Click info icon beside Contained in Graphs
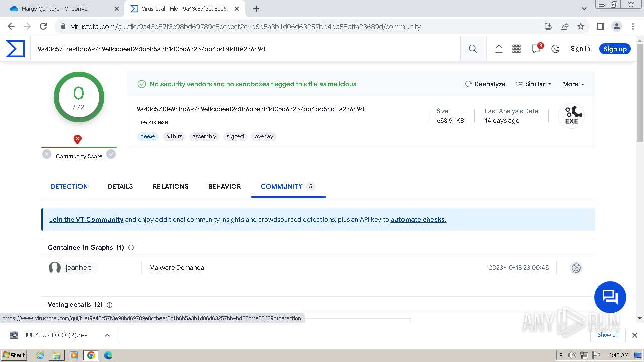The image size is (644, 362). point(131,247)
